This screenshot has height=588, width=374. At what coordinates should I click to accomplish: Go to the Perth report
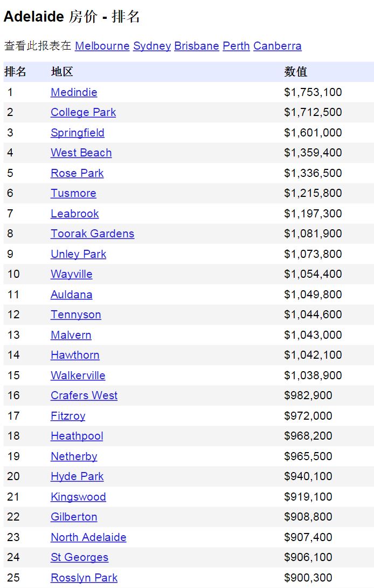click(x=236, y=46)
